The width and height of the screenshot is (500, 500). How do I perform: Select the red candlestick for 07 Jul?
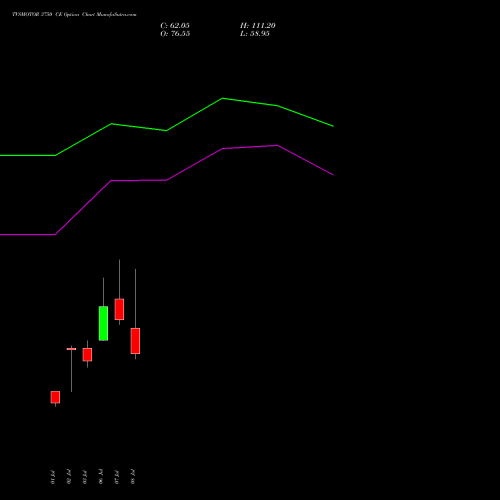click(119, 309)
